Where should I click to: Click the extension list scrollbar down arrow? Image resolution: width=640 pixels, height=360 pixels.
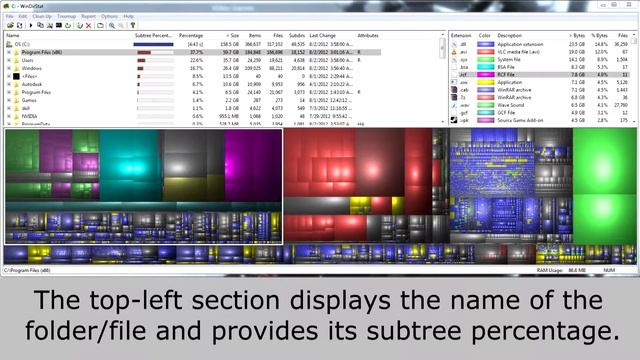(x=634, y=121)
